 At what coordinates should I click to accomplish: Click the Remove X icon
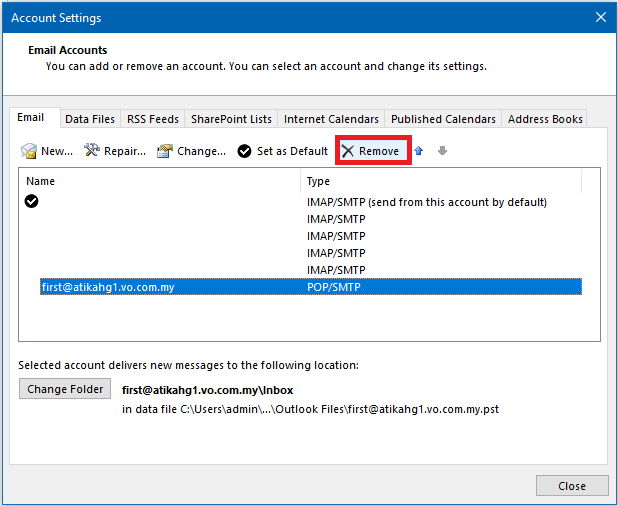pyautogui.click(x=348, y=151)
